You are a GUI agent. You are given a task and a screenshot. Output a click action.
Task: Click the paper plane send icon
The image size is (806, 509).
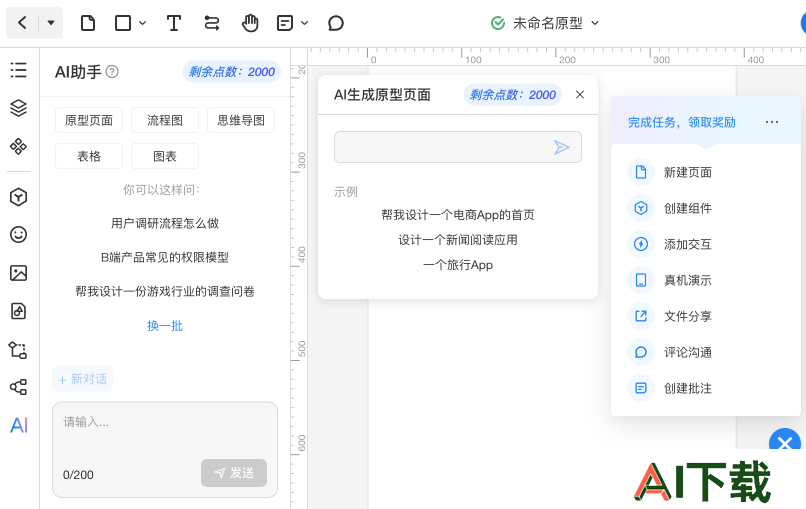(x=562, y=148)
